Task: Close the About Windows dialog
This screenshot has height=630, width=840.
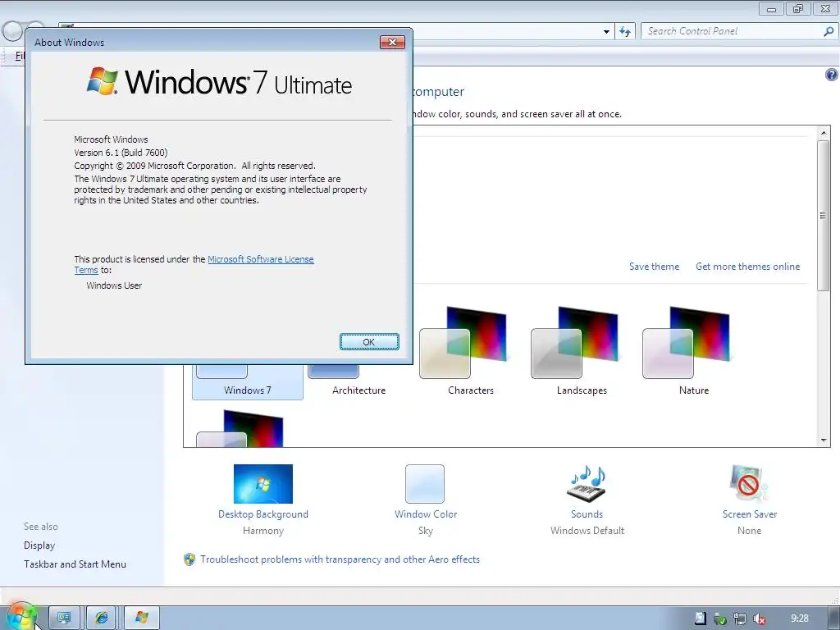Action: pyautogui.click(x=392, y=43)
